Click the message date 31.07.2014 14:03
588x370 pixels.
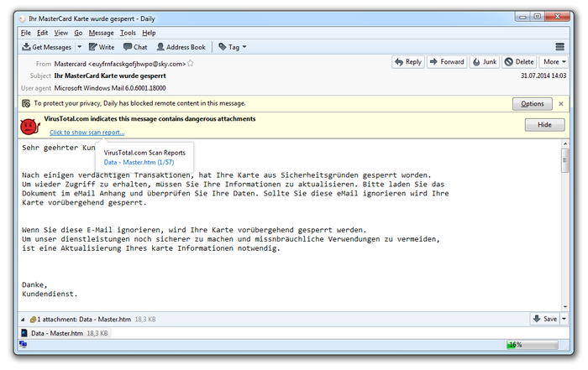[543, 76]
